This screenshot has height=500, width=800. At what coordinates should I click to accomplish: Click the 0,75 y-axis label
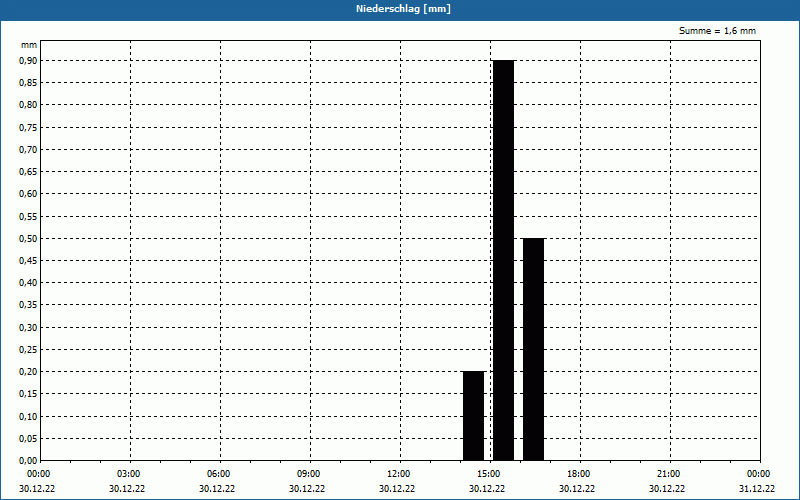pyautogui.click(x=28, y=128)
